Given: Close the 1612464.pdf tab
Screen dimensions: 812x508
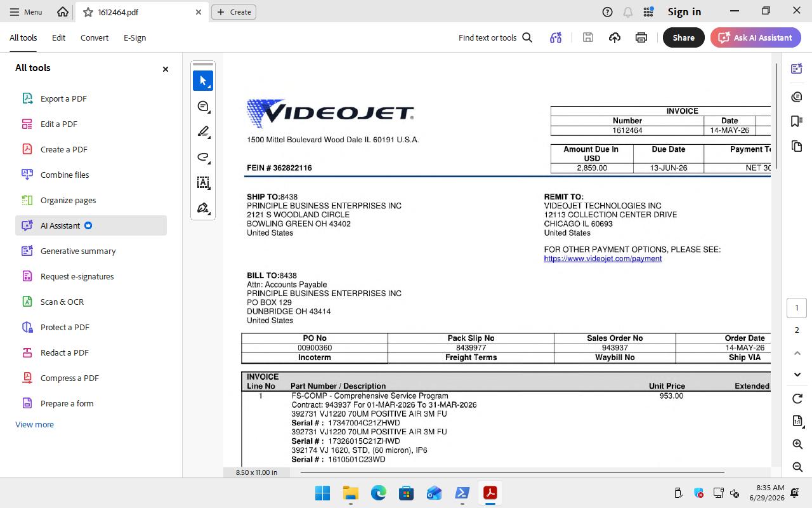Looking at the screenshot, I should tap(199, 12).
